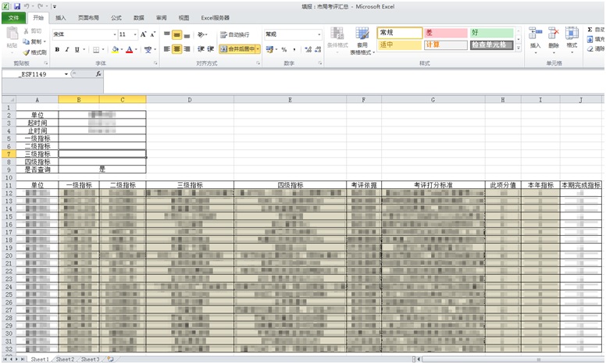606x364 pixels.
Task: Click the insert function fx icon
Action: (98, 74)
